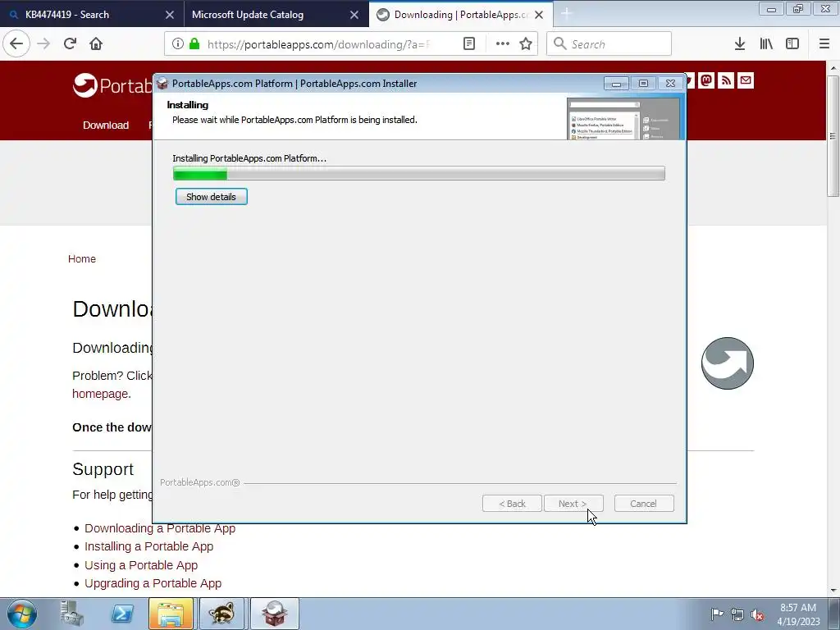Open page actions three-dots menu

503,44
